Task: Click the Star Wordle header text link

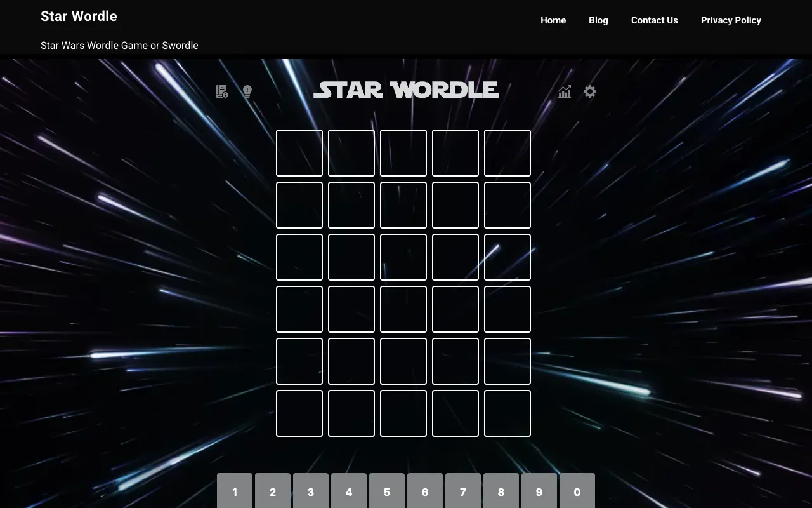Action: pos(79,16)
